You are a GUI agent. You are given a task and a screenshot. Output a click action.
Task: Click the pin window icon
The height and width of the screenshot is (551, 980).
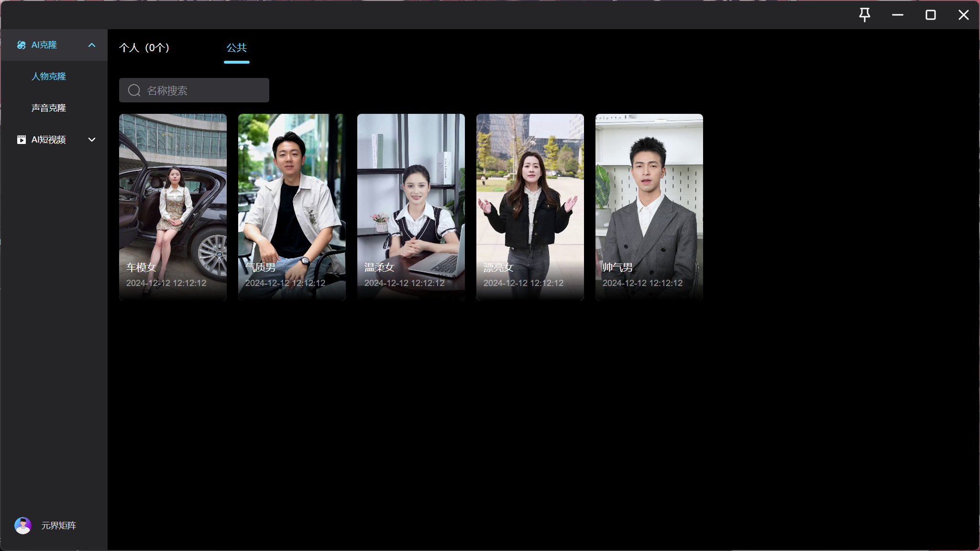pyautogui.click(x=864, y=15)
